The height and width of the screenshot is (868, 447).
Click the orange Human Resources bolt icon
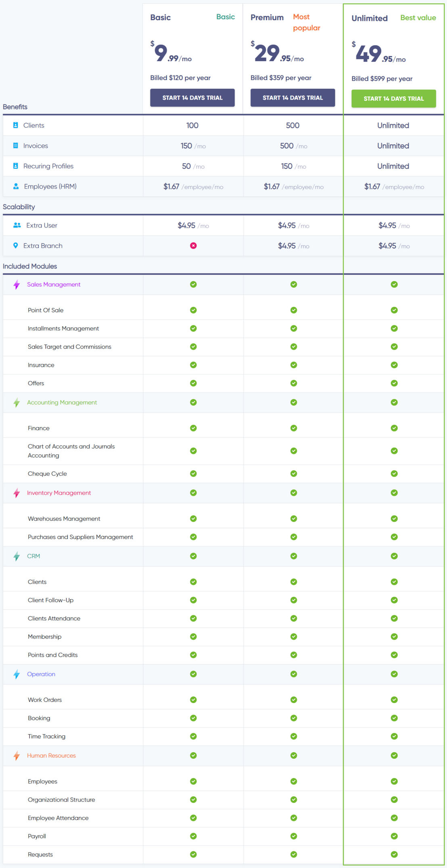click(17, 756)
